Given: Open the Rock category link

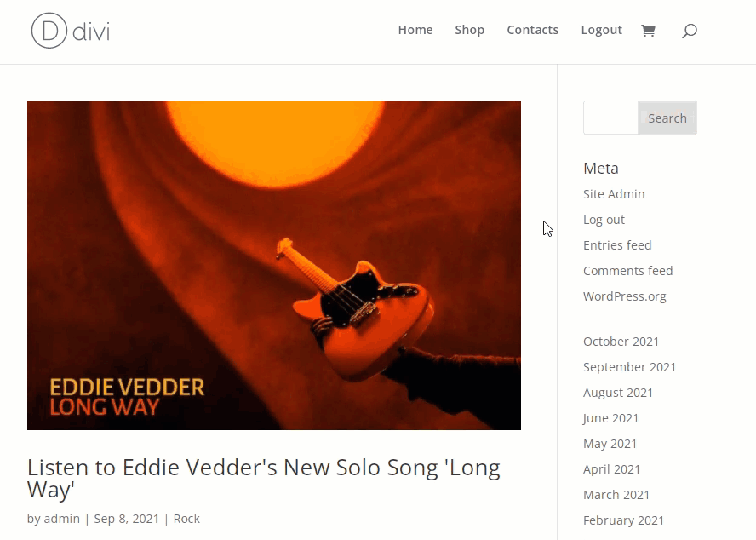Looking at the screenshot, I should tap(186, 519).
